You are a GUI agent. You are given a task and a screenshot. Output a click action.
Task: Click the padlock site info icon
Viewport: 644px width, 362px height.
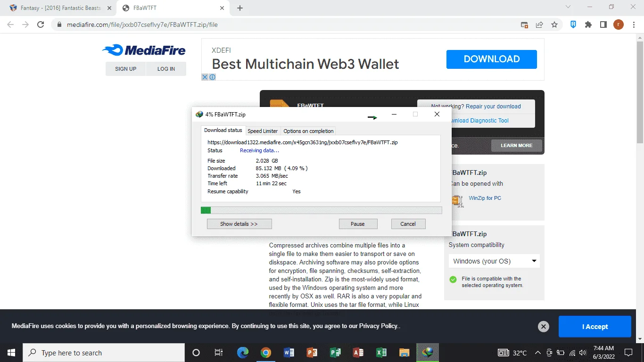coord(59,25)
